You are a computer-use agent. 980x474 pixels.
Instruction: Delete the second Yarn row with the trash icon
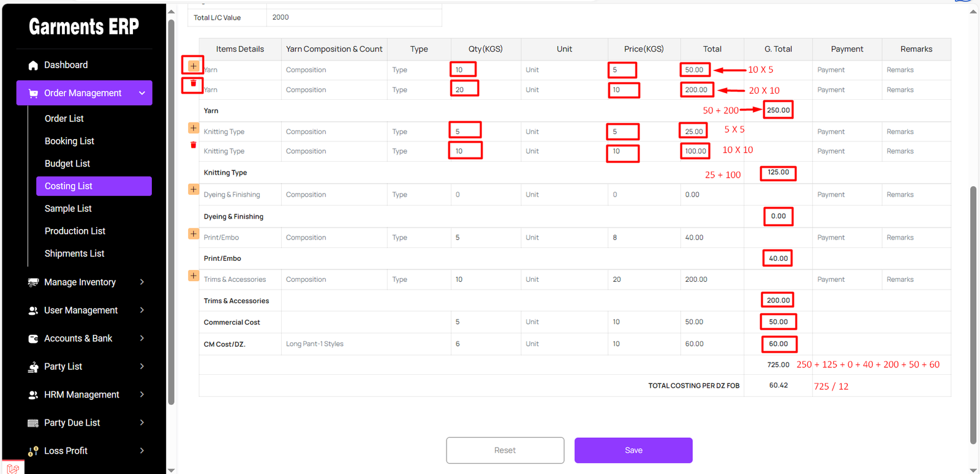tap(193, 83)
